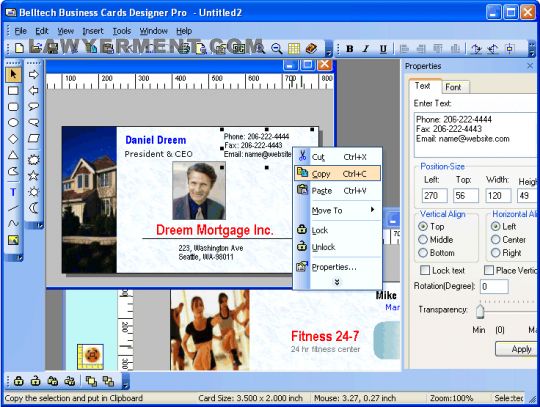Click the new document icon
Viewport: 540px width, 407px height.
point(19,48)
